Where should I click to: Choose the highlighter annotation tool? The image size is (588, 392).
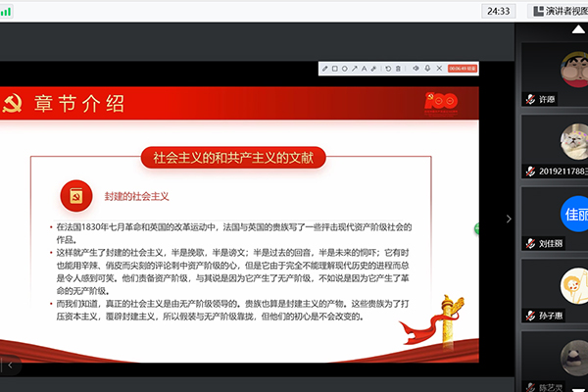(373, 69)
